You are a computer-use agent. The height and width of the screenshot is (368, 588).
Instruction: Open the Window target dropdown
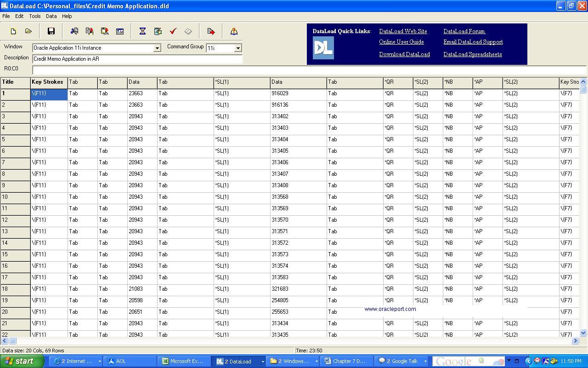[x=158, y=48]
